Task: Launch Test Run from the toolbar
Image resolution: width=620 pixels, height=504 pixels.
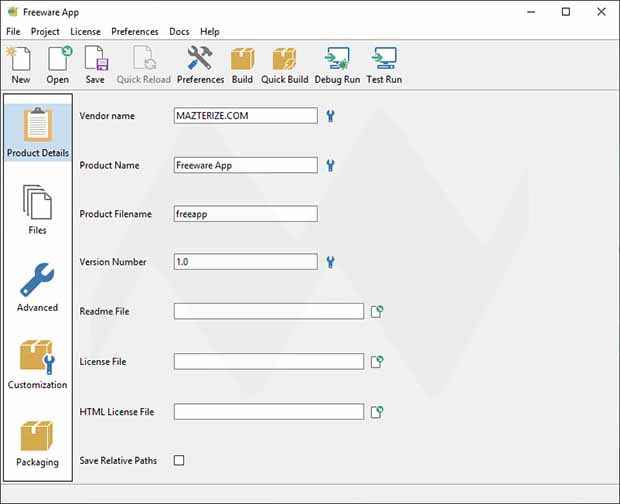Action: pyautogui.click(x=382, y=64)
